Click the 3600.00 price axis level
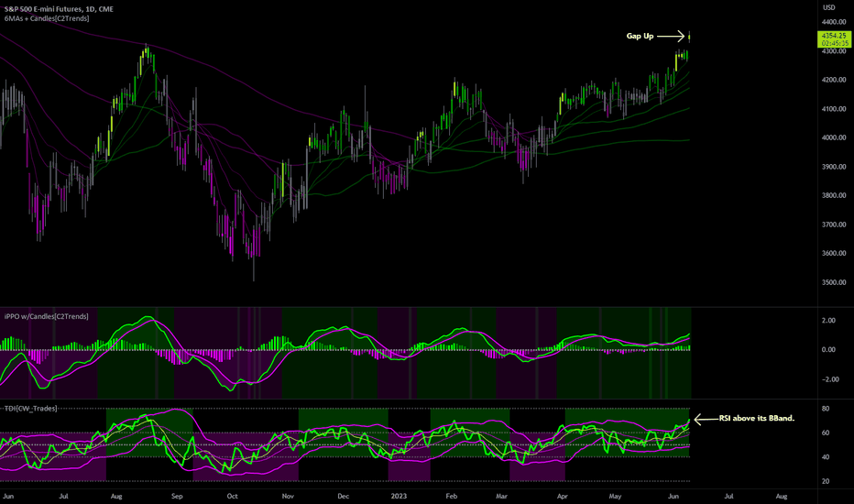 tap(834, 253)
